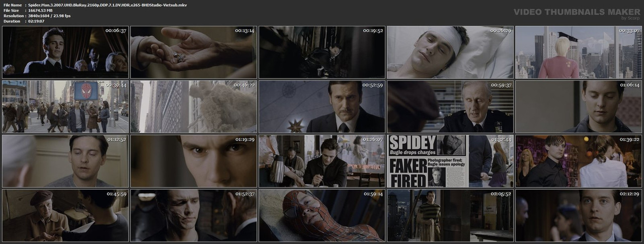Pick the thumbnail at 01:39:22

[x=579, y=161]
